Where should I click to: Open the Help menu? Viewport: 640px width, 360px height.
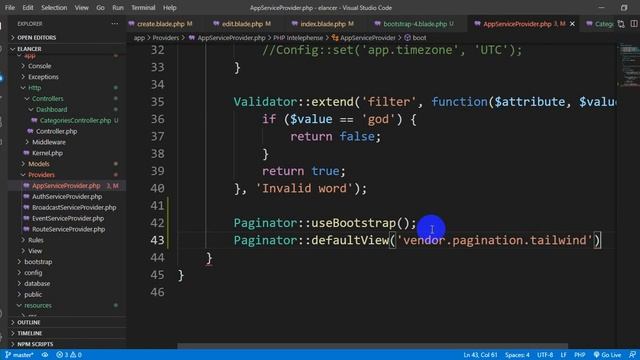tap(169, 8)
